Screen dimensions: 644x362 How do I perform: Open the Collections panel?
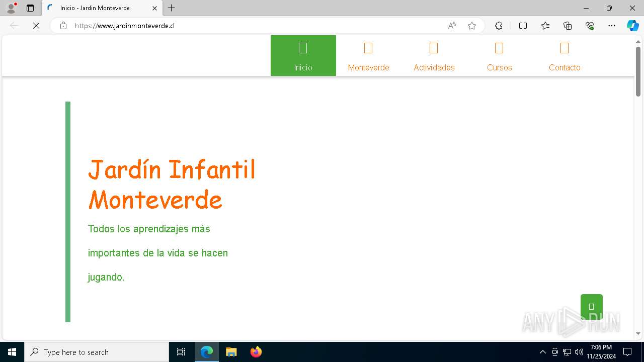(568, 26)
